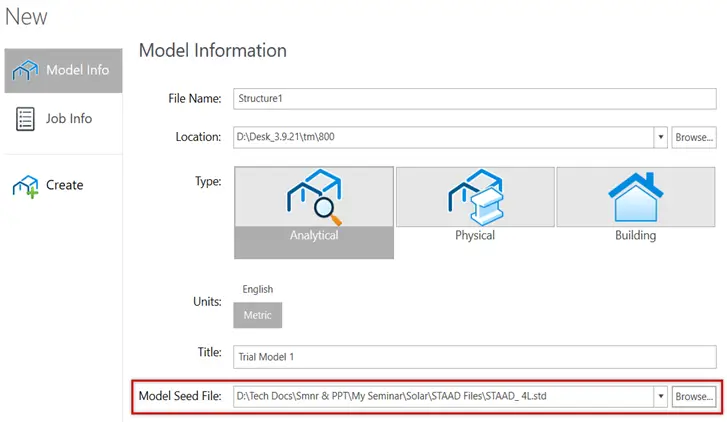The height and width of the screenshot is (422, 727).
Task: Focus the File Name field Structure1
Action: click(475, 99)
